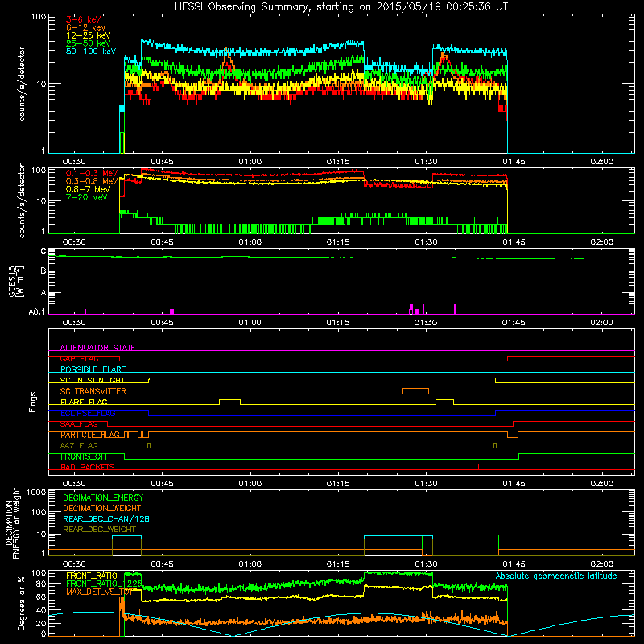Click the 0.8-7 MeV legend label

coord(88,189)
